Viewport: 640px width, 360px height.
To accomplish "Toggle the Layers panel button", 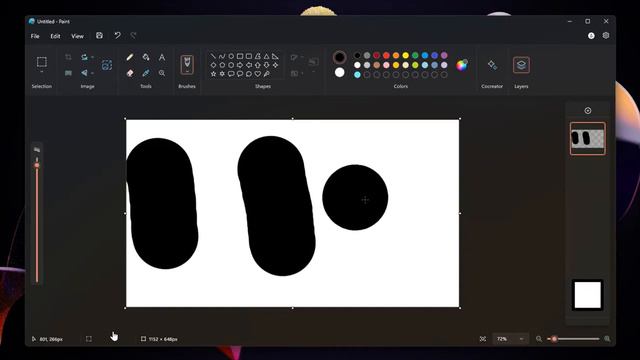I will pyautogui.click(x=521, y=65).
